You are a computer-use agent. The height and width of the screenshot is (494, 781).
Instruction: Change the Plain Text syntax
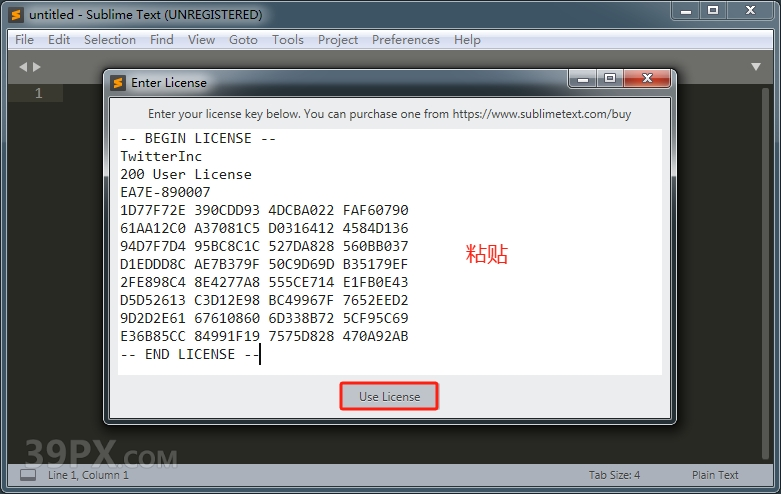pyautogui.click(x=715, y=475)
